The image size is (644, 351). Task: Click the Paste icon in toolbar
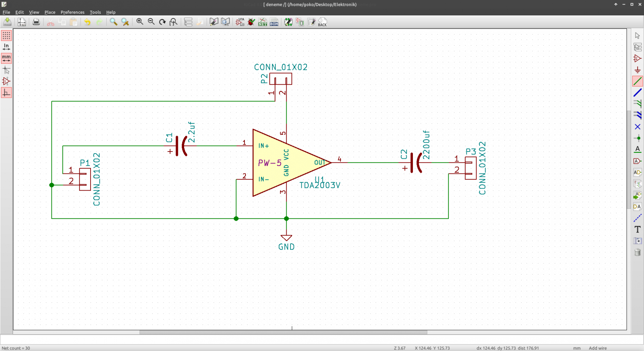point(73,22)
